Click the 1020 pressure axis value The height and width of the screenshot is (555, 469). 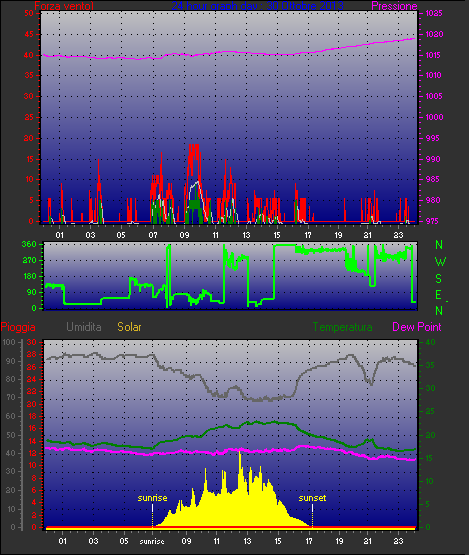click(434, 35)
